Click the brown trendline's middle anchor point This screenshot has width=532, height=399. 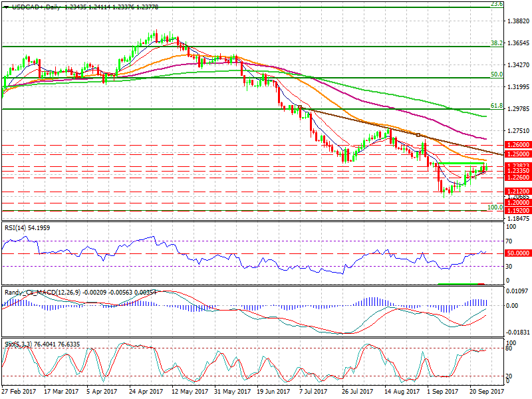tap(418, 135)
